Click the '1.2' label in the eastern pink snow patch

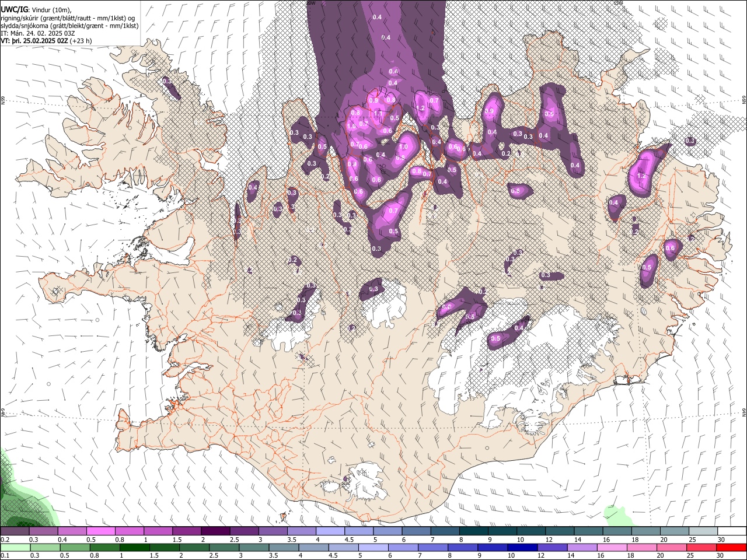click(x=641, y=176)
